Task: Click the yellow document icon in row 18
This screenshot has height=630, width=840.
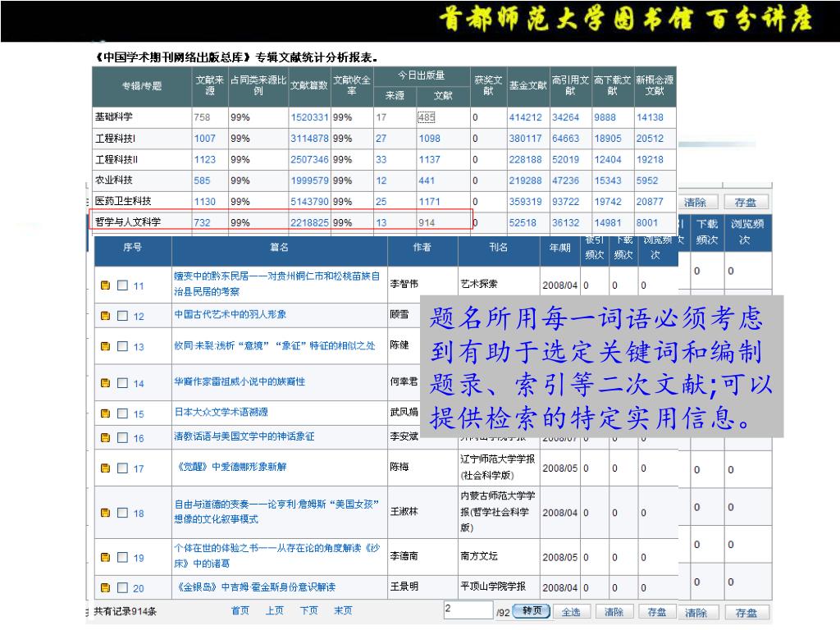Action: [x=106, y=514]
